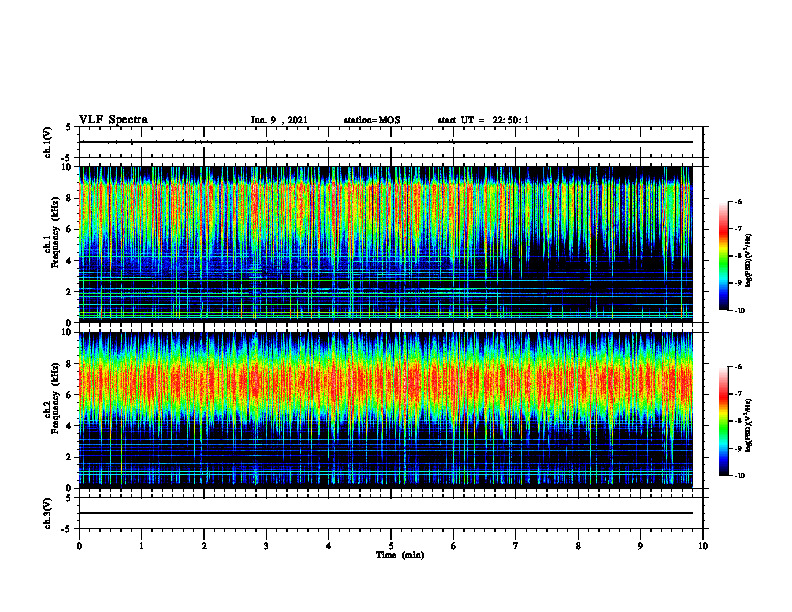792x612 pixels.
Task: Click tick label "3" on Time axis
Action: (266, 546)
